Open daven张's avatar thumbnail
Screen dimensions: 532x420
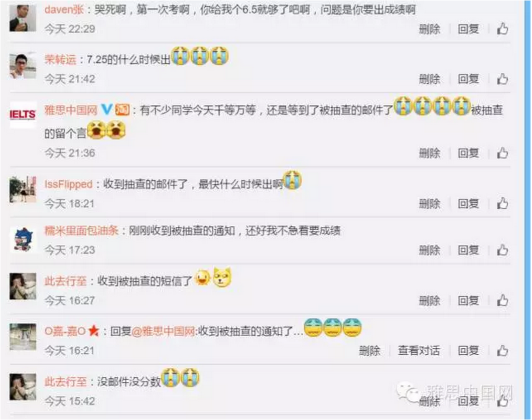pos(23,19)
